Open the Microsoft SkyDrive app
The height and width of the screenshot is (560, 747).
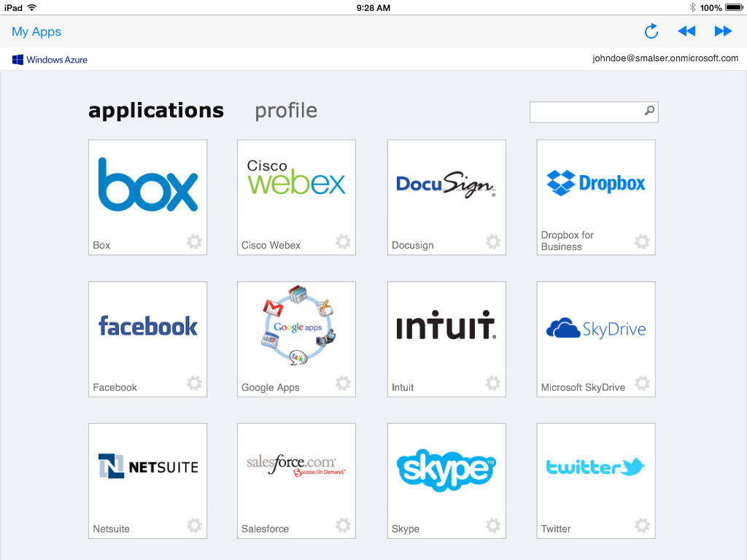coord(595,329)
